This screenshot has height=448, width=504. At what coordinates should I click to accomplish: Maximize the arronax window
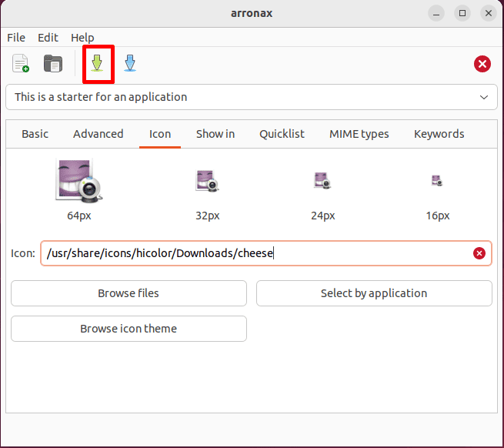coord(462,13)
